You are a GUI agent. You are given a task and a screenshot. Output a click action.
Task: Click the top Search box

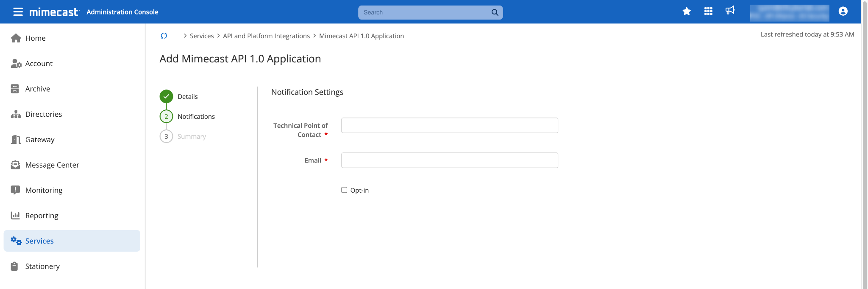point(424,12)
